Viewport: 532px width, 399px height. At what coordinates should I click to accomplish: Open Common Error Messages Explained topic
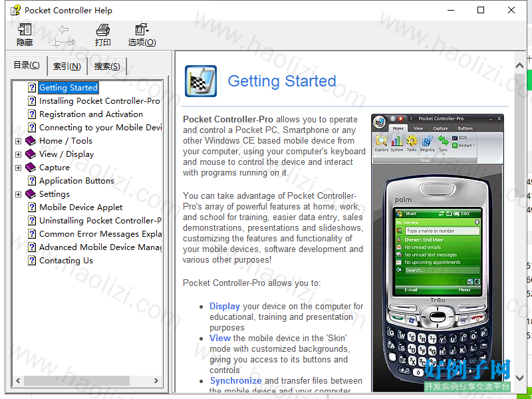(100, 234)
